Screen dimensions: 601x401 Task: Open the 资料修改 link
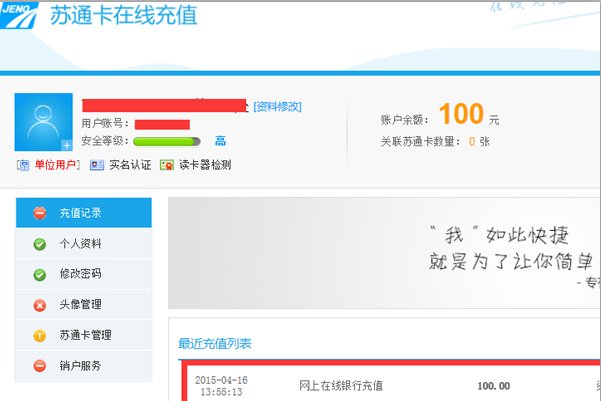coord(278,107)
